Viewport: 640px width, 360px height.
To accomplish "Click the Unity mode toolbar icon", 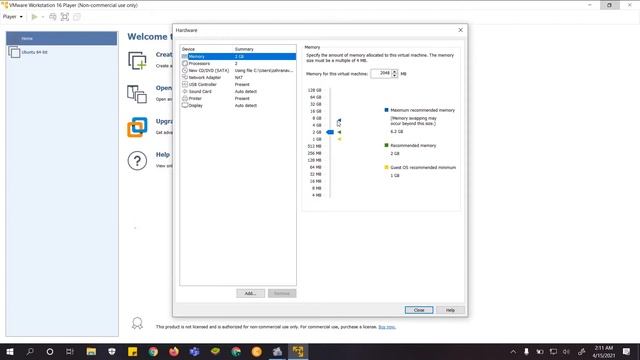I will pyautogui.click(x=77, y=17).
